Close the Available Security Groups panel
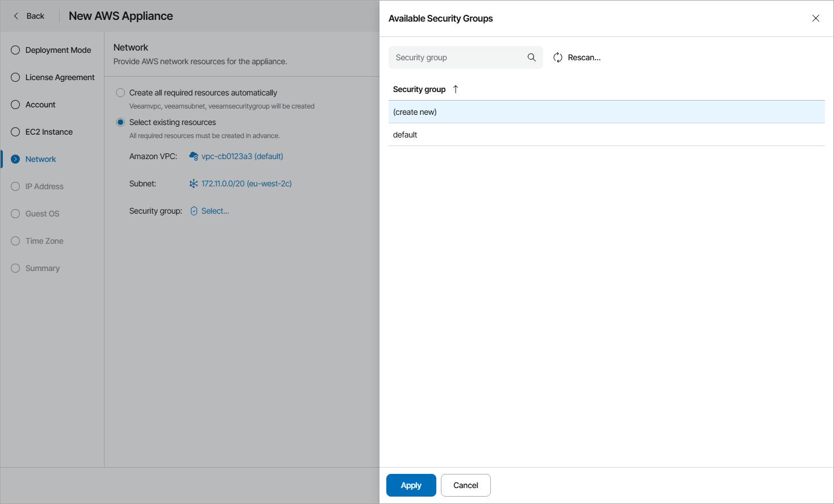Viewport: 834px width, 504px height. coord(816,18)
